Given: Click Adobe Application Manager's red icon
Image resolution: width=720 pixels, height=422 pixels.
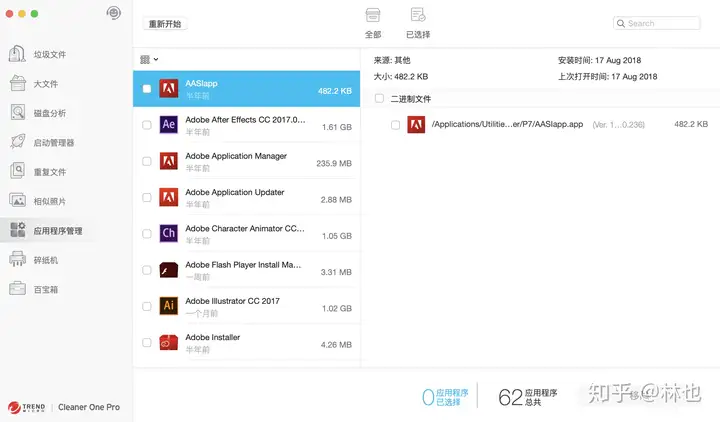Looking at the screenshot, I should pos(169,161).
